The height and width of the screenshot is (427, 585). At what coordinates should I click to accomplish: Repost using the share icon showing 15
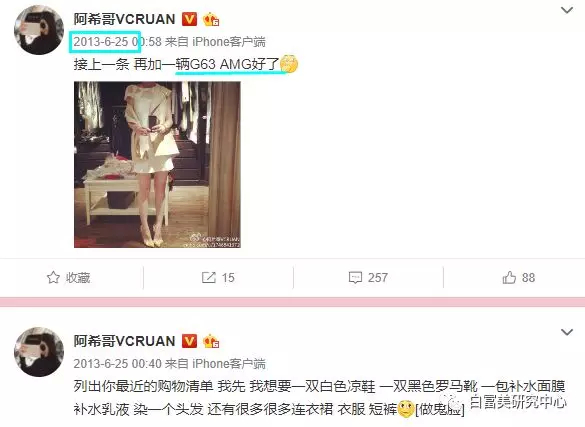click(x=218, y=277)
